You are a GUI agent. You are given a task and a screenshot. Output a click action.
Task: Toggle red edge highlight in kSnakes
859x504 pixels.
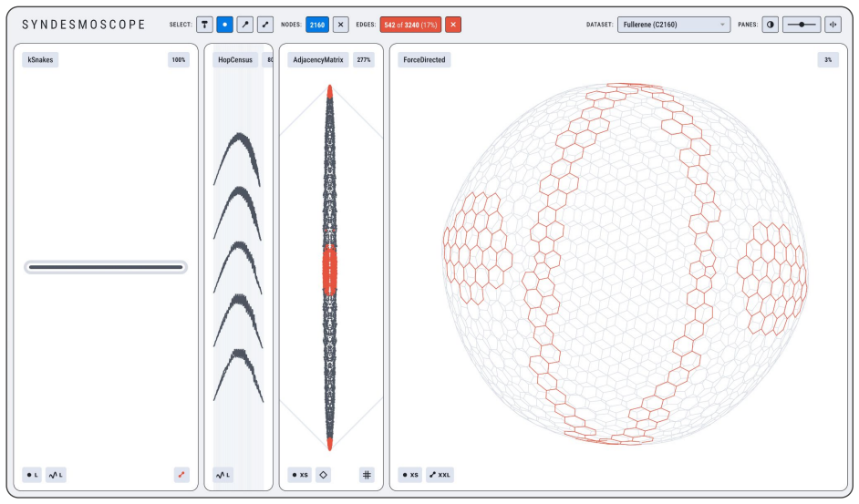coord(181,475)
